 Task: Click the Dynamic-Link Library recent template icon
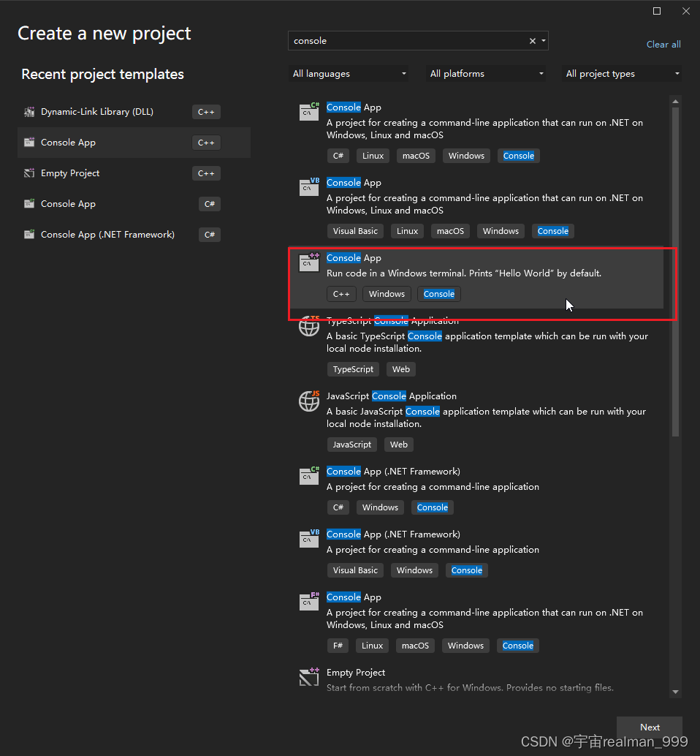pyautogui.click(x=29, y=112)
